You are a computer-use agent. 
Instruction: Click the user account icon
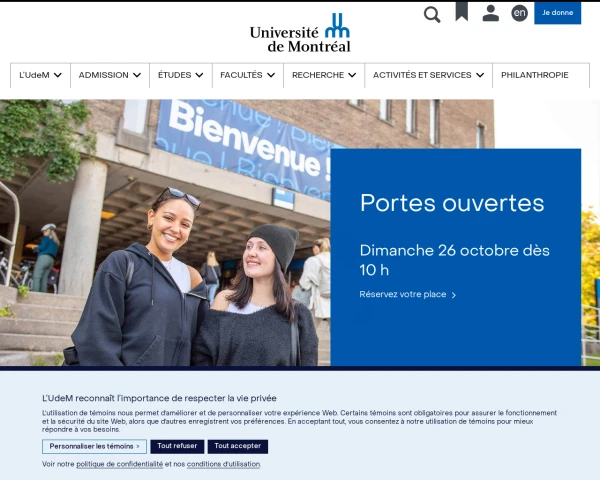pyautogui.click(x=490, y=13)
